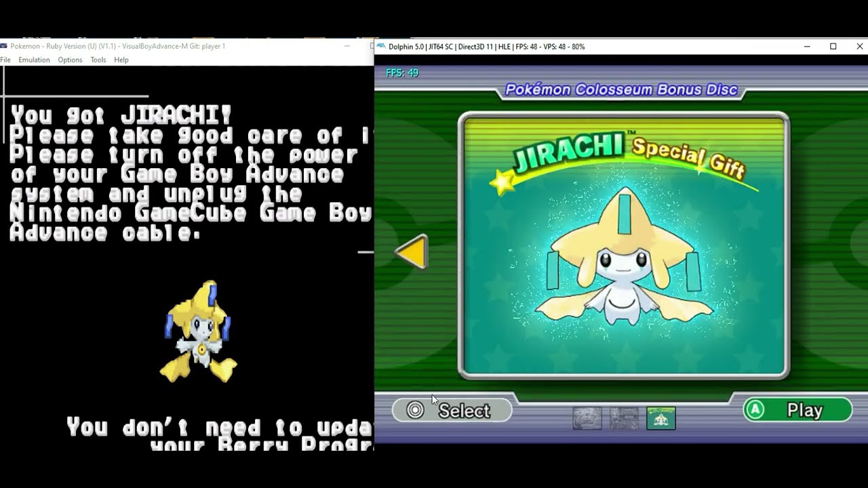Click the Select button with control stick icon

(452, 410)
